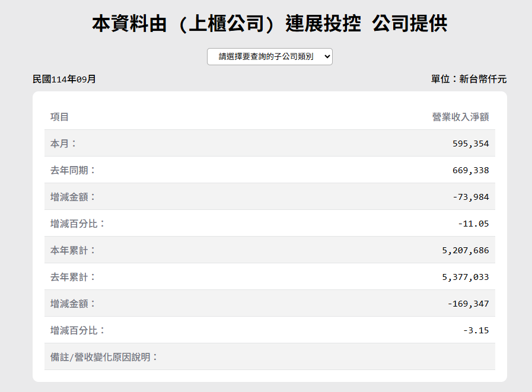Select the 民國114年09月 date text

pyautogui.click(x=64, y=79)
